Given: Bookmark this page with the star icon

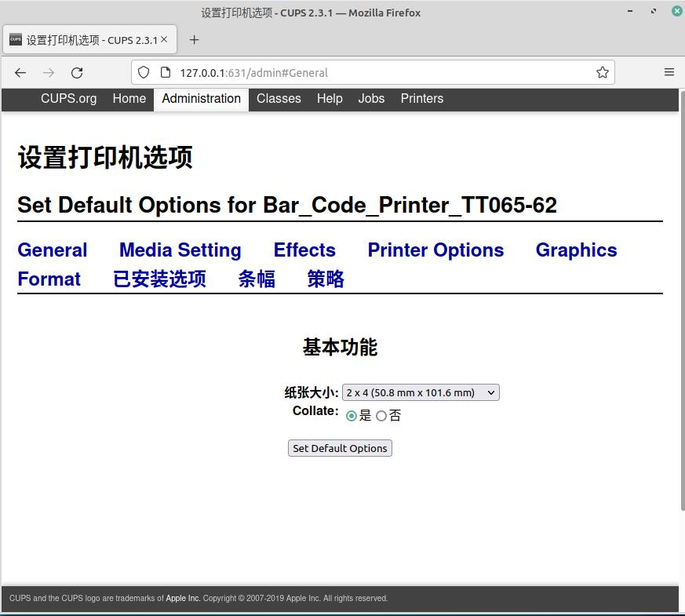Looking at the screenshot, I should (602, 73).
